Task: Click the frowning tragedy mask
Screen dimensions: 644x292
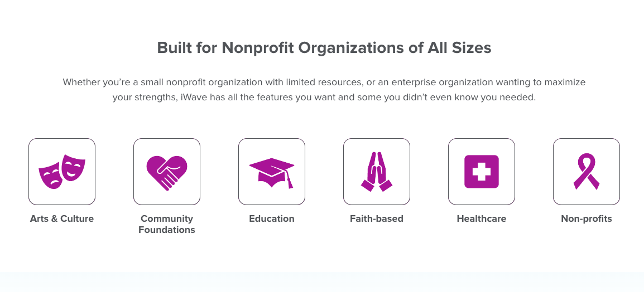Action: (50, 177)
